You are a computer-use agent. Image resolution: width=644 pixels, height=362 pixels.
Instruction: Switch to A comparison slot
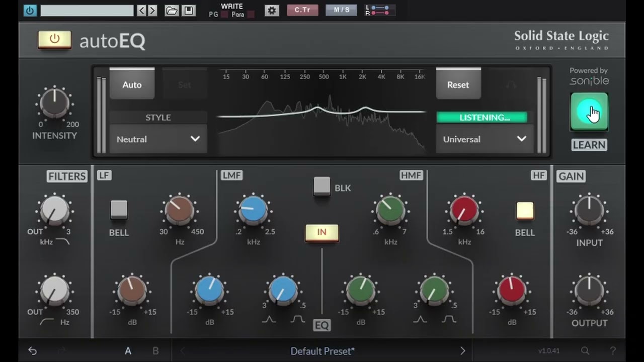click(128, 351)
